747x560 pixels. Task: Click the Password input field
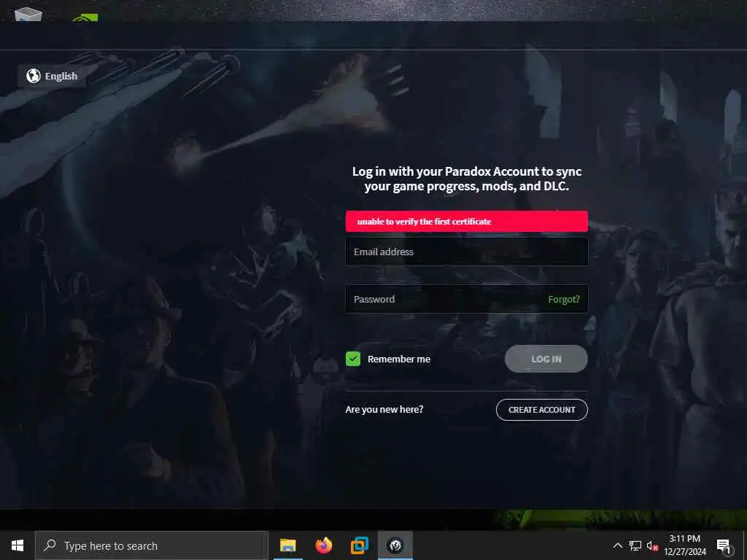pyautogui.click(x=466, y=299)
